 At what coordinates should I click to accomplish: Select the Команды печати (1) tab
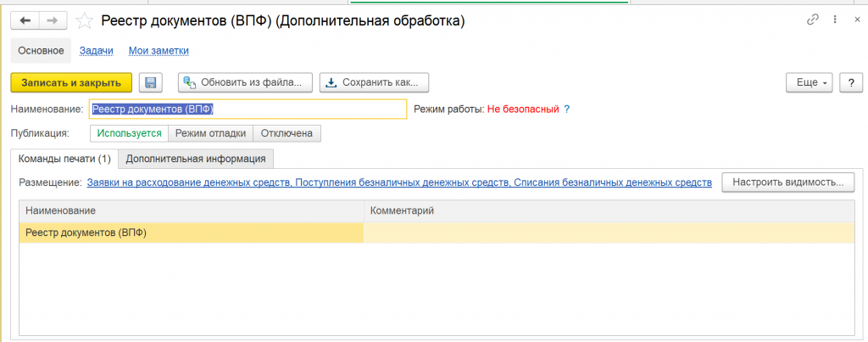(64, 159)
